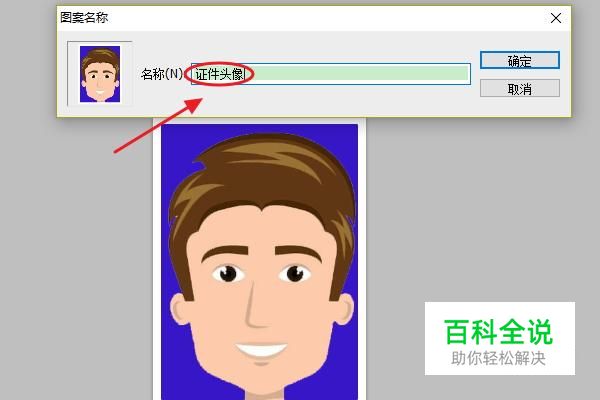
Task: Confirm the pattern name with 确定 button
Action: pos(520,60)
